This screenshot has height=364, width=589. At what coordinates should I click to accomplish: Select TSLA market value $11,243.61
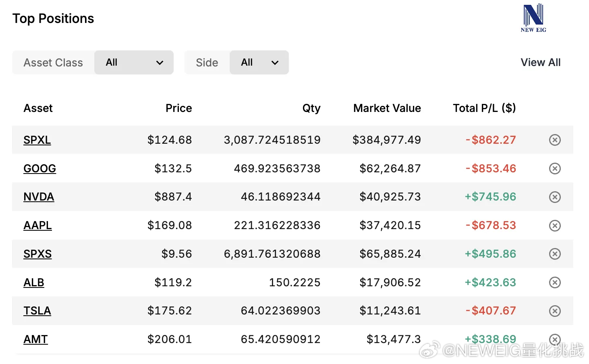click(x=390, y=311)
